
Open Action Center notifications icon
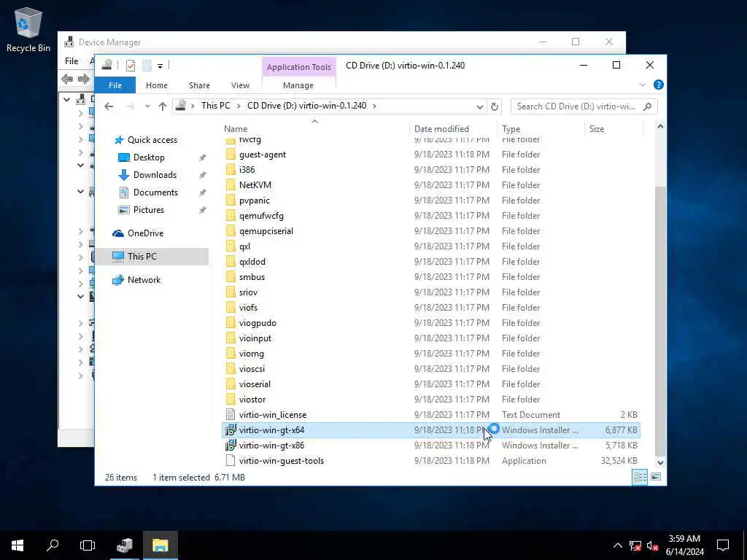723,545
